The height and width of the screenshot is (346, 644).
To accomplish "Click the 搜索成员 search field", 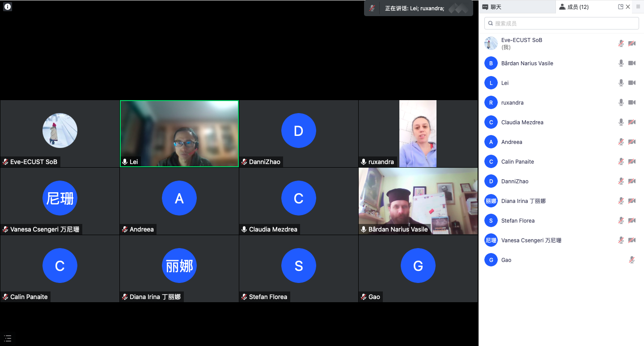I will (561, 23).
